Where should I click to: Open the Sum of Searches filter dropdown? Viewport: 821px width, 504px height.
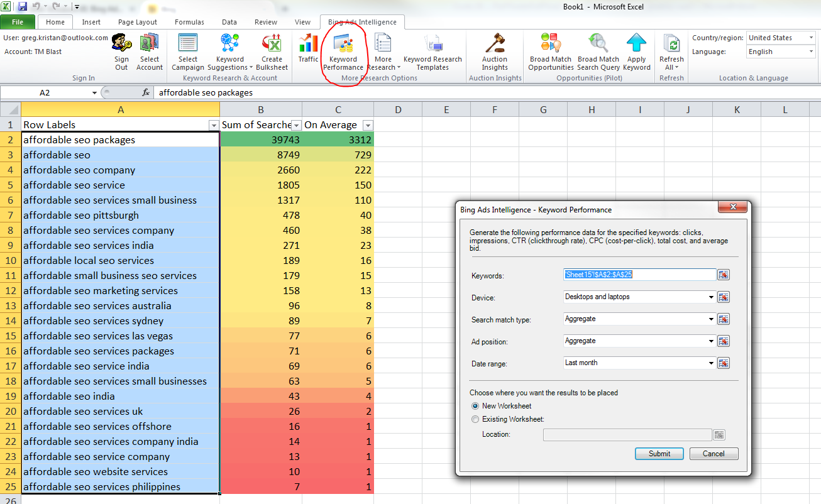coord(297,125)
